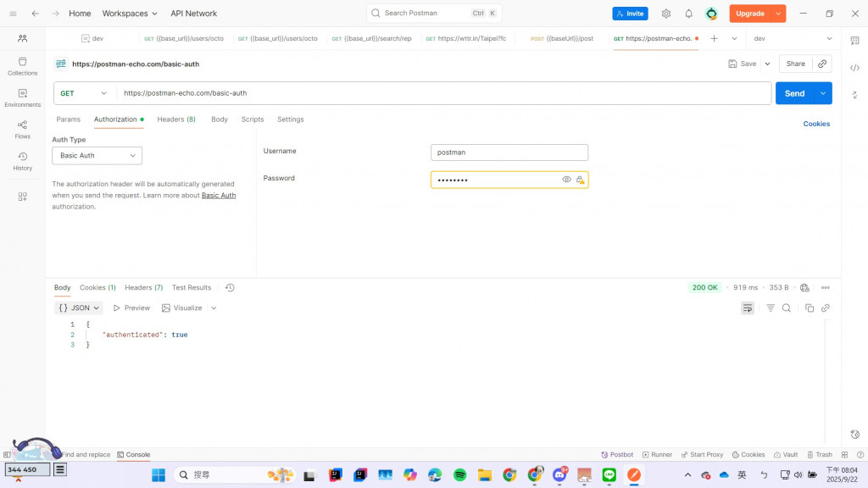The height and width of the screenshot is (488, 868).
Task: Open the configure workspace sidebar icon
Action: (22, 197)
